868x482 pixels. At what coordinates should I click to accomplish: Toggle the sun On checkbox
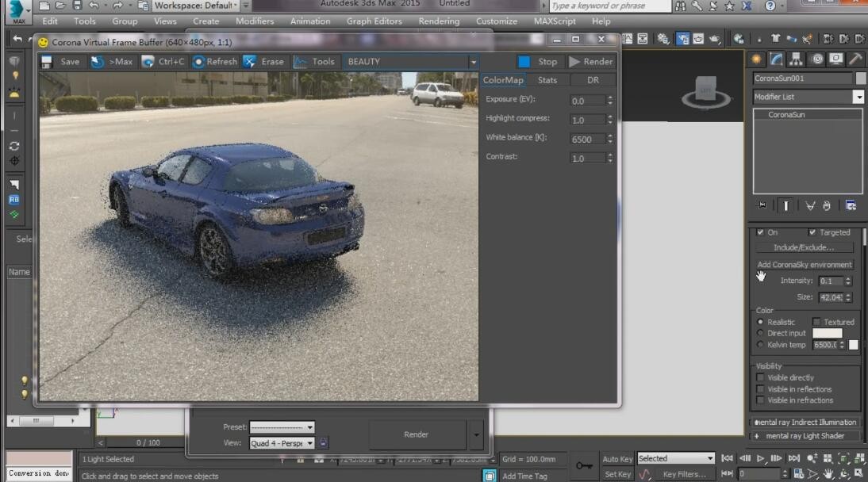click(760, 232)
